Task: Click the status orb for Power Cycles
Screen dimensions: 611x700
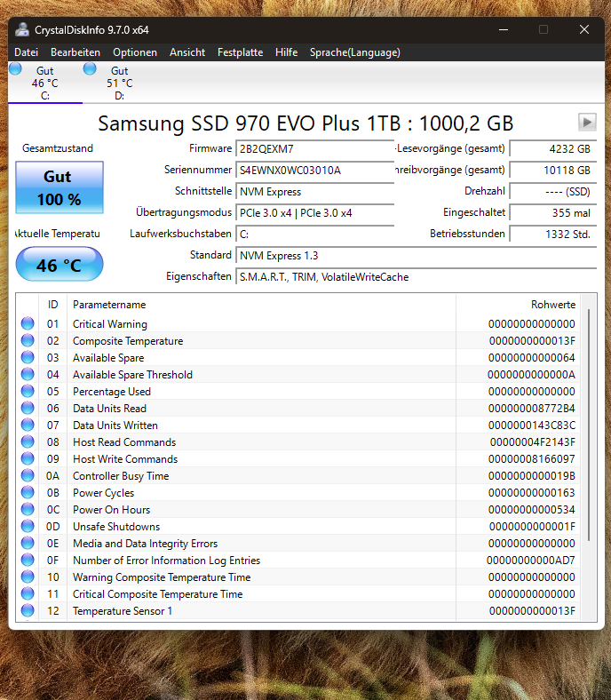Action: click(28, 492)
